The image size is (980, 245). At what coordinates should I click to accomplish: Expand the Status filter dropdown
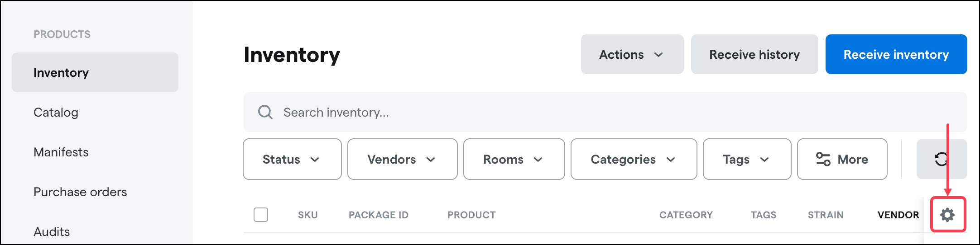point(292,159)
